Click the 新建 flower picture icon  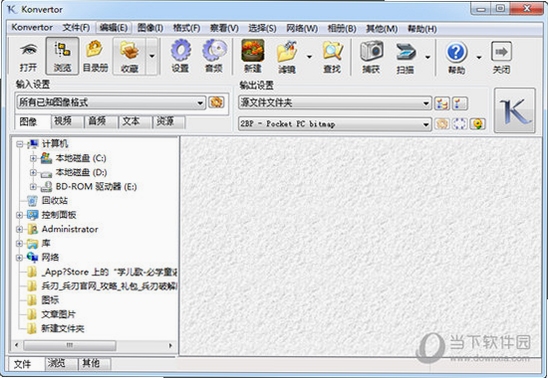(x=253, y=51)
